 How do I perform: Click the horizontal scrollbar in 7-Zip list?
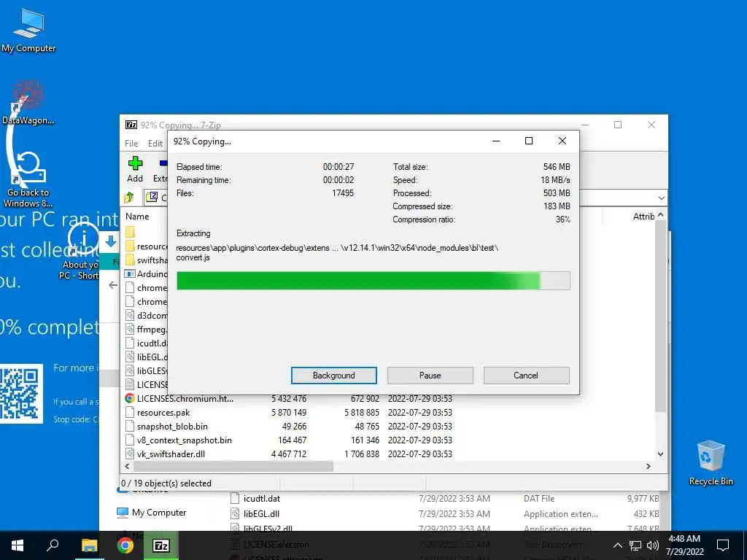click(233, 466)
